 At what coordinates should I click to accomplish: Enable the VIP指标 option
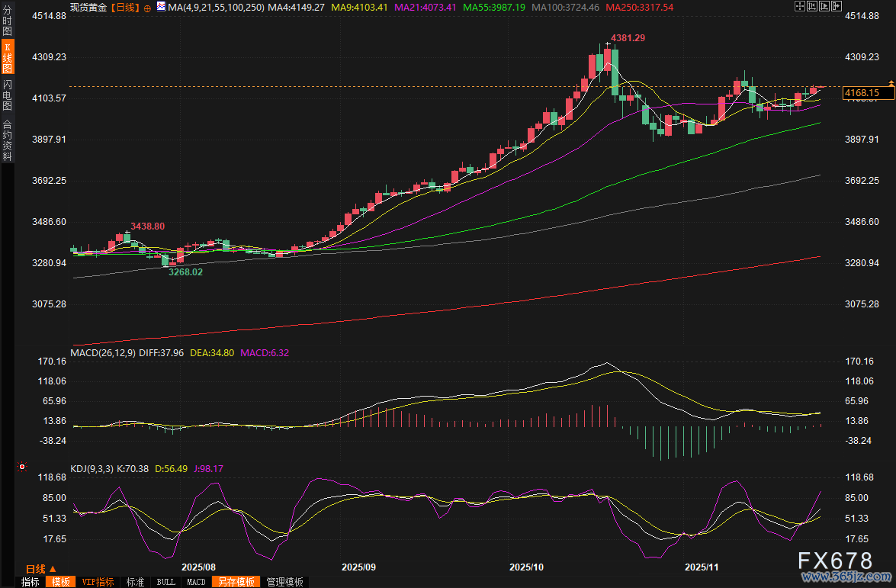[98, 582]
